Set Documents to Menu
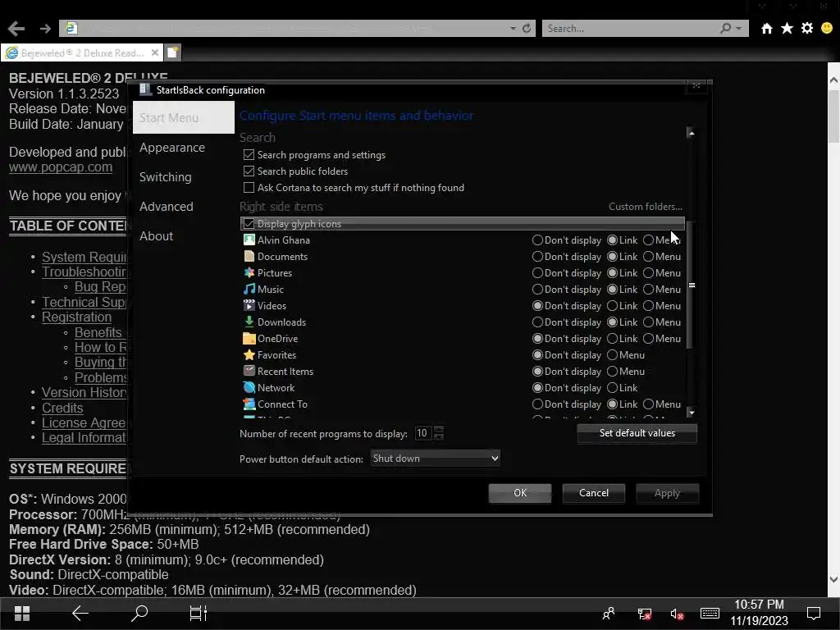 click(648, 257)
